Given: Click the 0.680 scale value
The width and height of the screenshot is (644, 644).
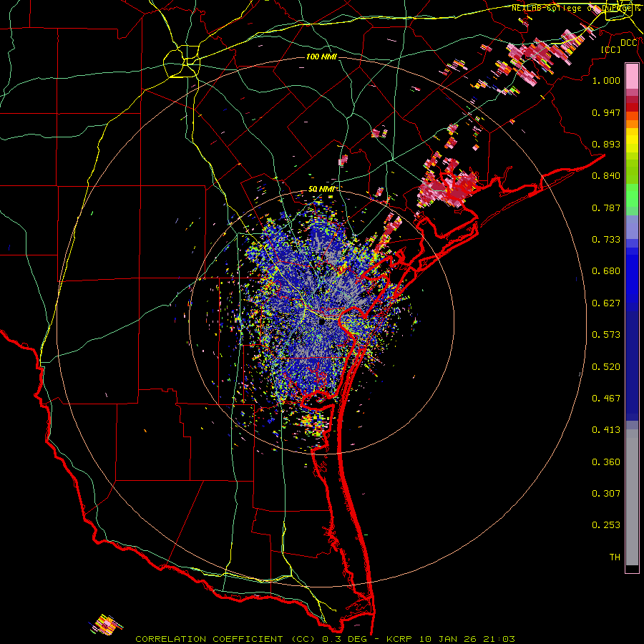Looking at the screenshot, I should coord(606,271).
